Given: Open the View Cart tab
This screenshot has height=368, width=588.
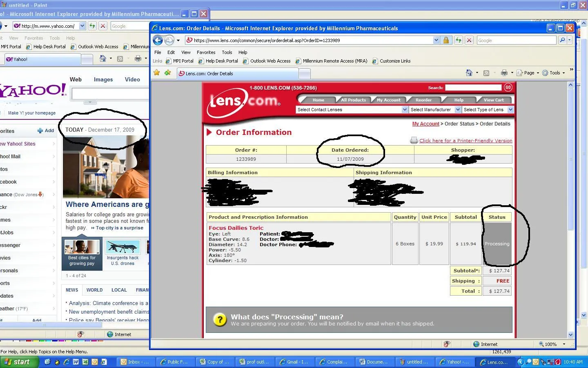Looking at the screenshot, I should (x=494, y=100).
